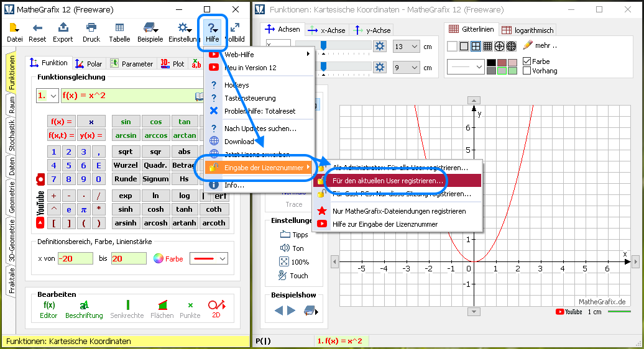The height and width of the screenshot is (349, 644).
Task: Expand the Web-Hilfe submenu
Action: (260, 54)
